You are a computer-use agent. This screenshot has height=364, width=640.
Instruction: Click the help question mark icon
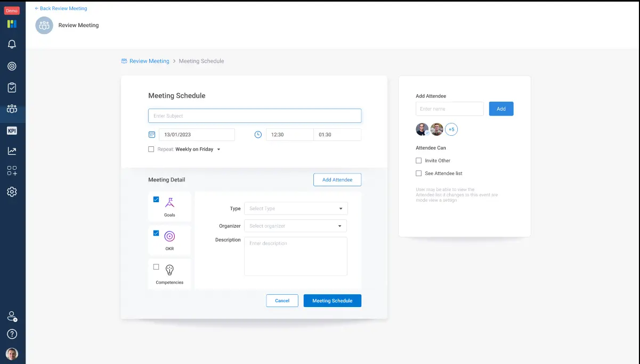click(12, 334)
